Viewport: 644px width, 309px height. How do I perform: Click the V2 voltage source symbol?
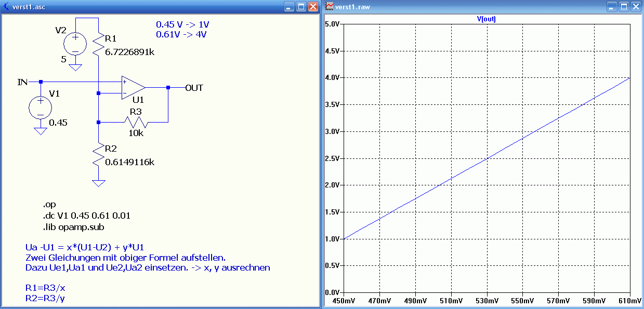pyautogui.click(x=75, y=44)
